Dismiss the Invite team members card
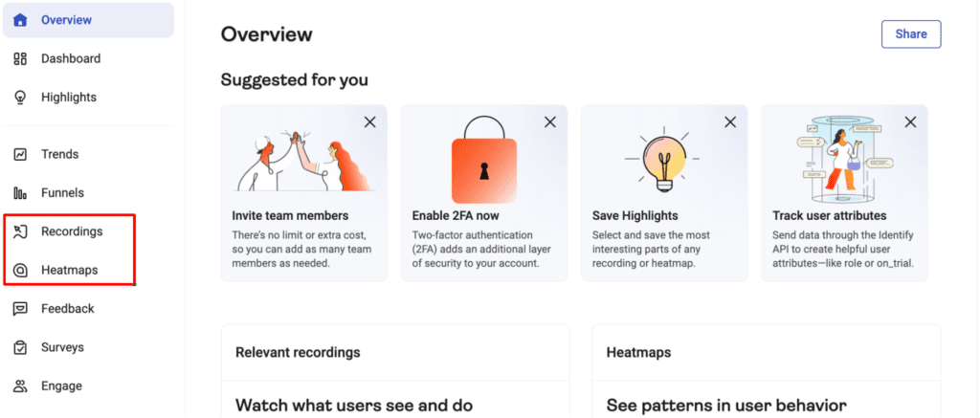Screen dimensions: 980x418 click(370, 121)
